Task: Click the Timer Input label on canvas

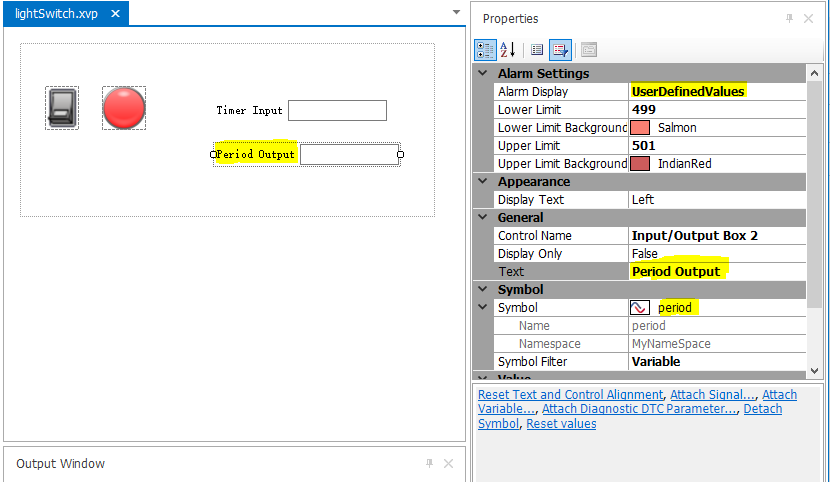Action: point(249,111)
